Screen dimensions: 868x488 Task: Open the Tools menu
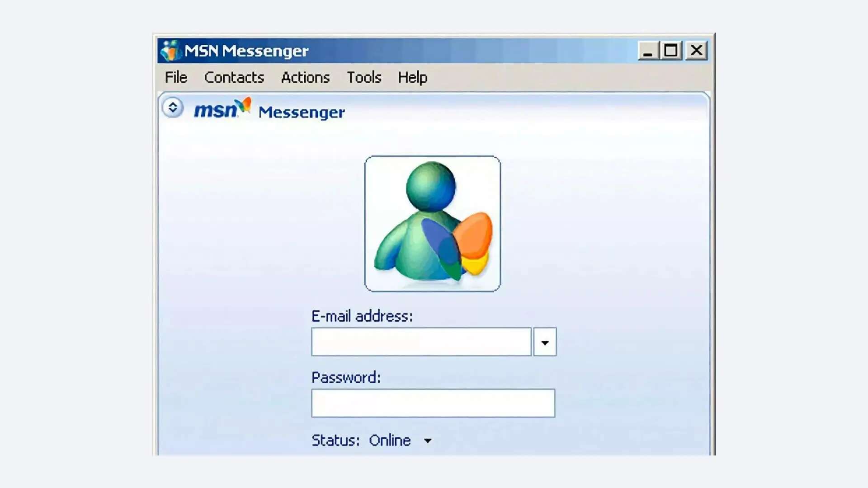point(363,77)
